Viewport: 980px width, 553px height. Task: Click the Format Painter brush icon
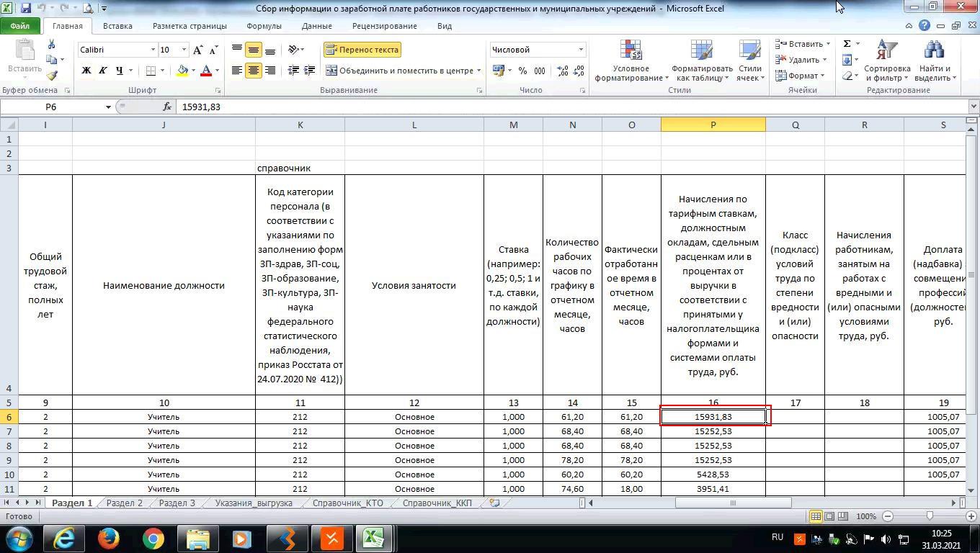tap(51, 76)
